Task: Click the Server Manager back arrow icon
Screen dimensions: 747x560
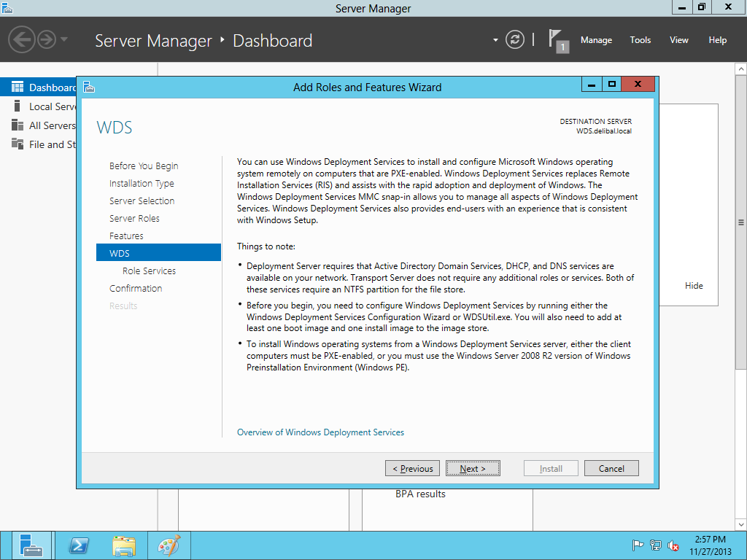Action: [22, 39]
